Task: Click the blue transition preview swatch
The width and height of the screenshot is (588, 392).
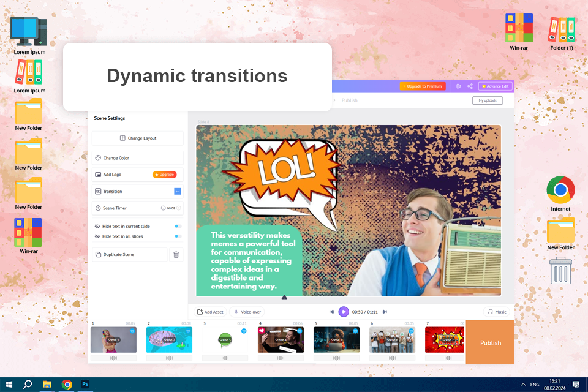Action: pyautogui.click(x=178, y=191)
